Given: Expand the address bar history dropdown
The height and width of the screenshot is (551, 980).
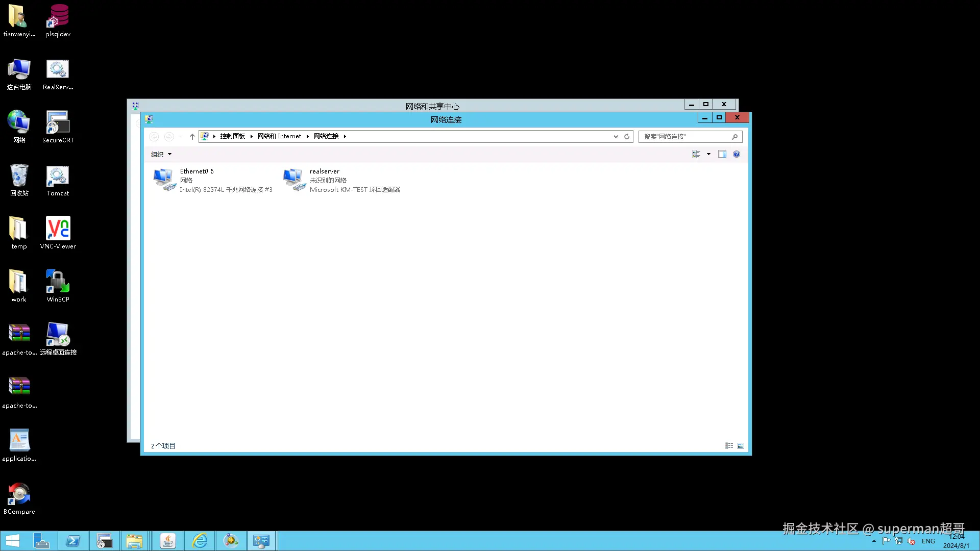Looking at the screenshot, I should click(x=616, y=137).
